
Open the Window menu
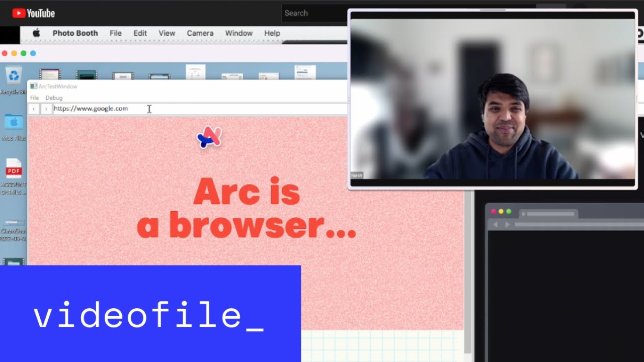(x=238, y=33)
